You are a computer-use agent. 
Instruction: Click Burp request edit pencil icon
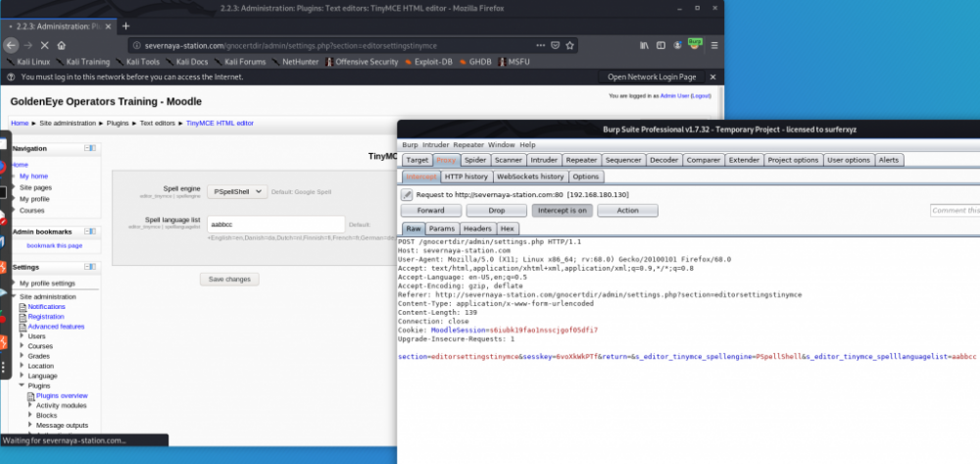[407, 194]
